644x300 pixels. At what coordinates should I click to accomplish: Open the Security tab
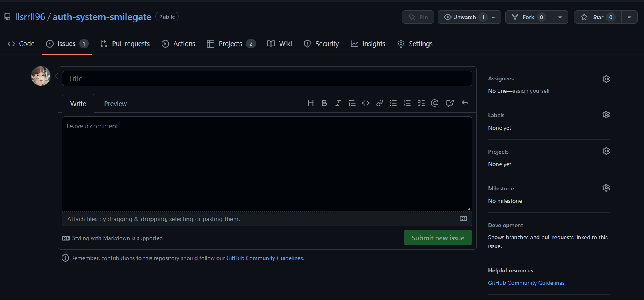(x=321, y=44)
